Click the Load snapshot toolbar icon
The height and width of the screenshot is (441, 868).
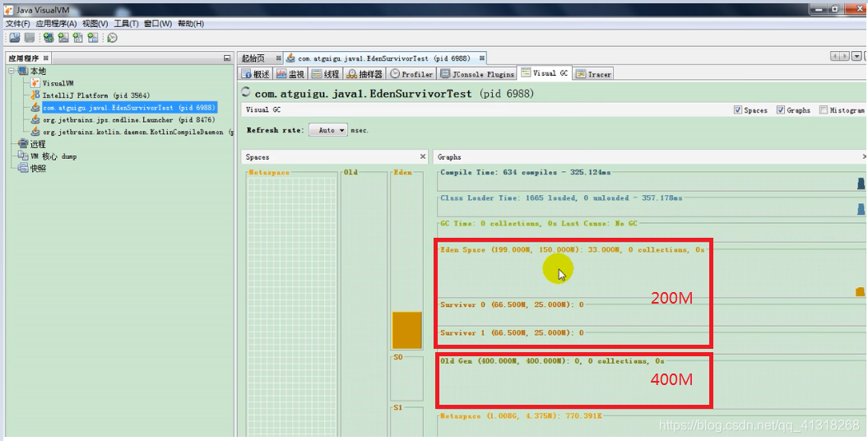14,38
